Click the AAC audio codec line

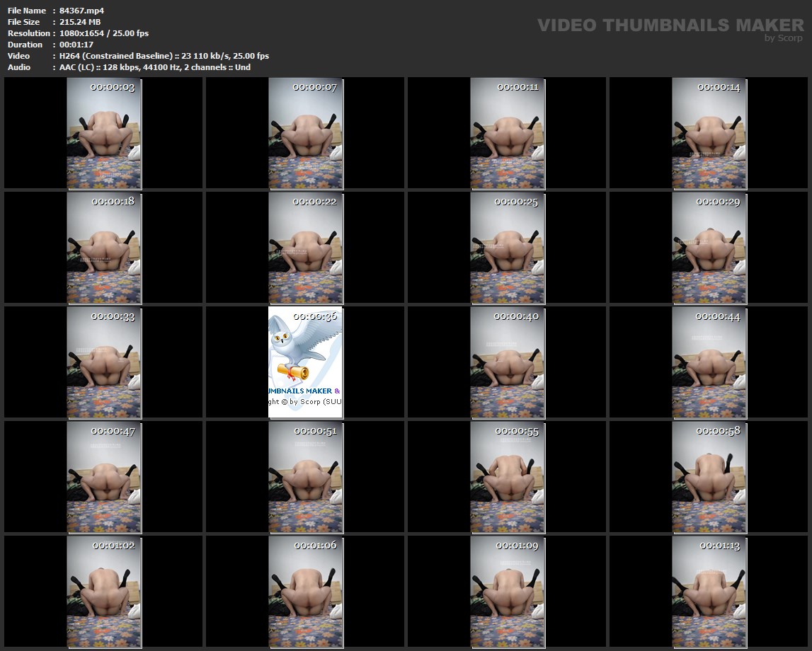click(155, 67)
